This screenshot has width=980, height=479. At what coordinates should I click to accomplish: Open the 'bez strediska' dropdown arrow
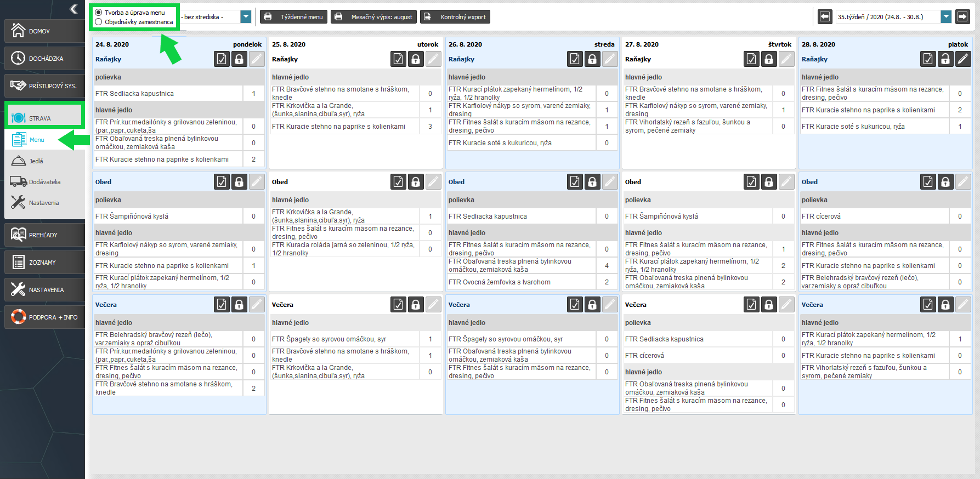click(x=246, y=17)
